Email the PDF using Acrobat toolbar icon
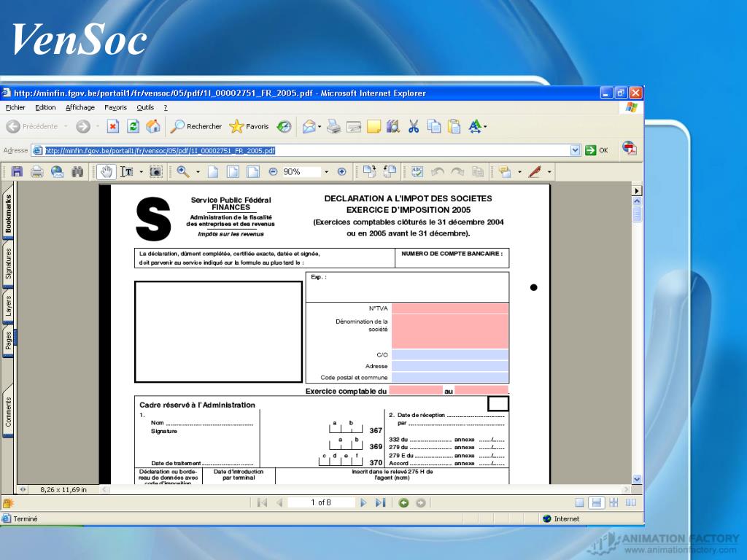Screen dimensions: 747x560 [x=57, y=171]
